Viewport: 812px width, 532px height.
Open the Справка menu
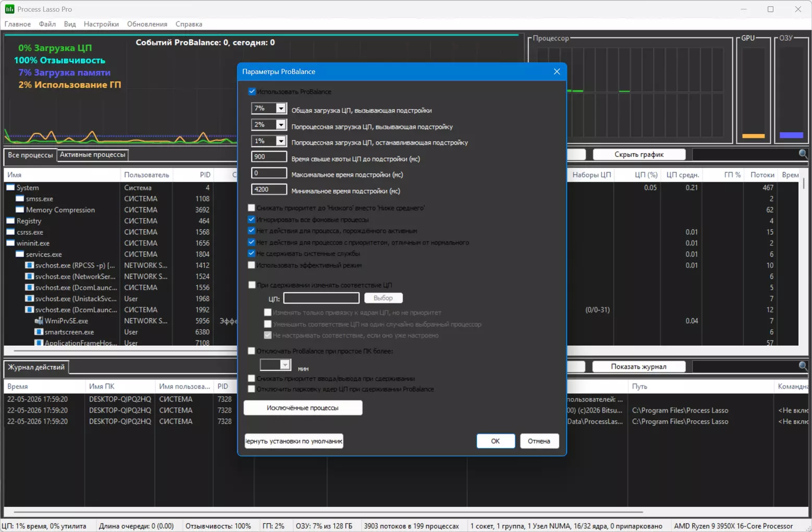click(189, 24)
